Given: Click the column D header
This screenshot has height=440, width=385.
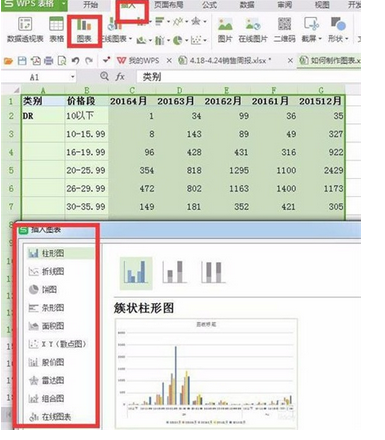Looking at the screenshot, I should [179, 90].
